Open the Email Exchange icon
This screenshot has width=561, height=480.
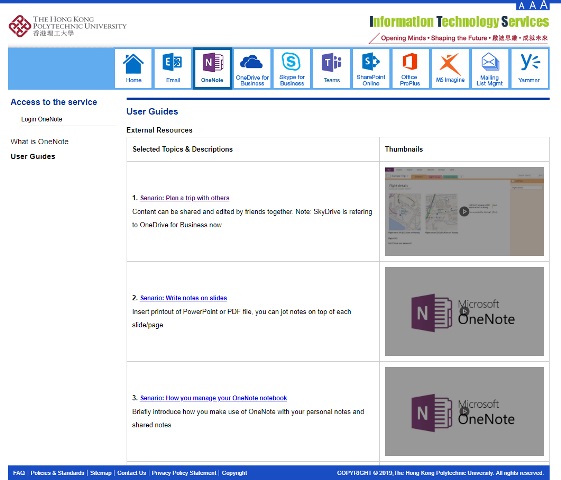[x=173, y=68]
